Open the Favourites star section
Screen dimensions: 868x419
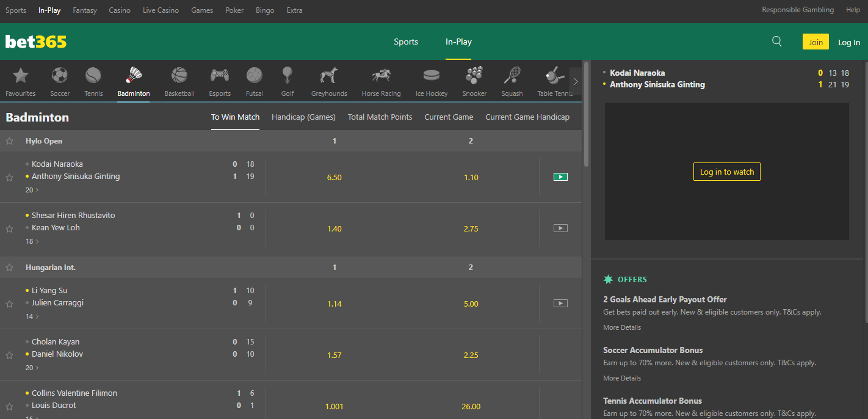(20, 81)
